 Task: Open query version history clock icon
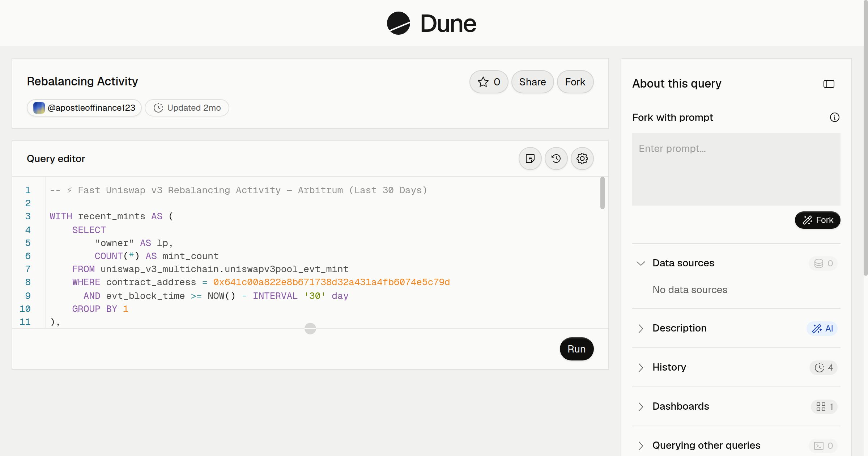click(x=556, y=159)
